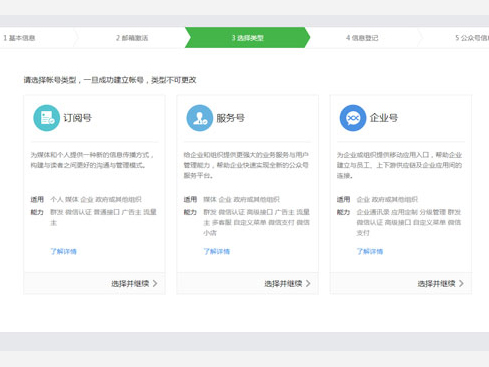Go to step 2 邮箱激活
Screen dimensions: 489x367
pyautogui.click(x=132, y=38)
